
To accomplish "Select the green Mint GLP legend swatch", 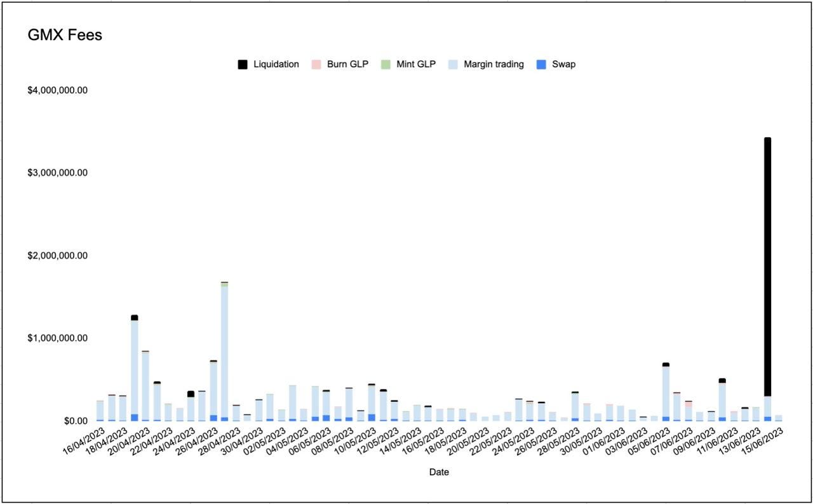I will click(x=386, y=64).
